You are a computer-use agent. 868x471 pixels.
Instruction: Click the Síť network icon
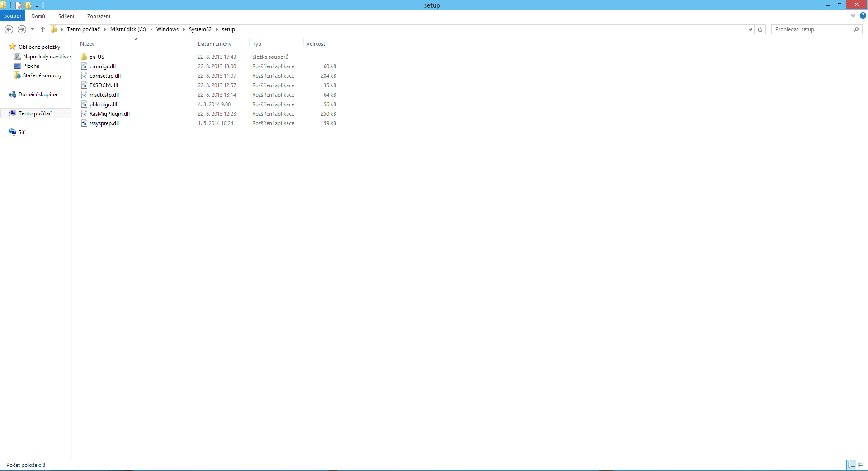[x=13, y=132]
